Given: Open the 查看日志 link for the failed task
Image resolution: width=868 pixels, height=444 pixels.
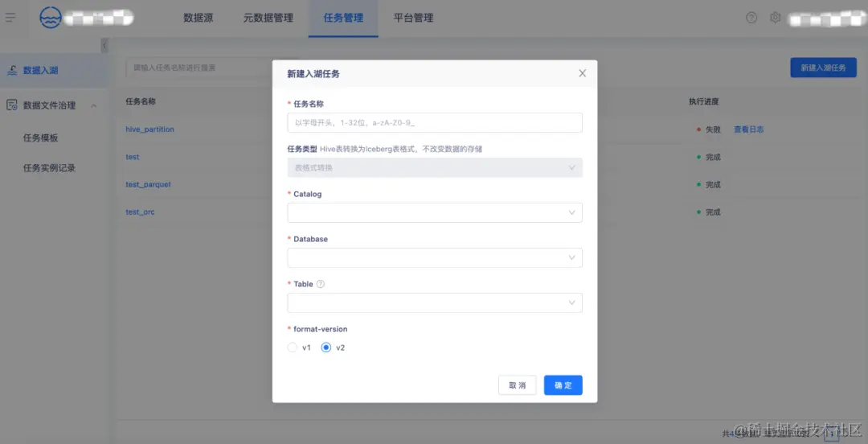Looking at the screenshot, I should point(749,129).
